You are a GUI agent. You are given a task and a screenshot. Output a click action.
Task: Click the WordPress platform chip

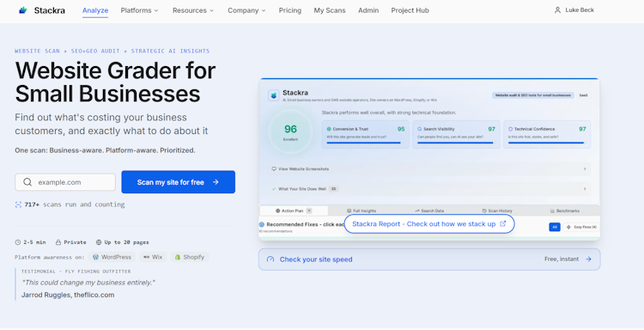[112, 257]
